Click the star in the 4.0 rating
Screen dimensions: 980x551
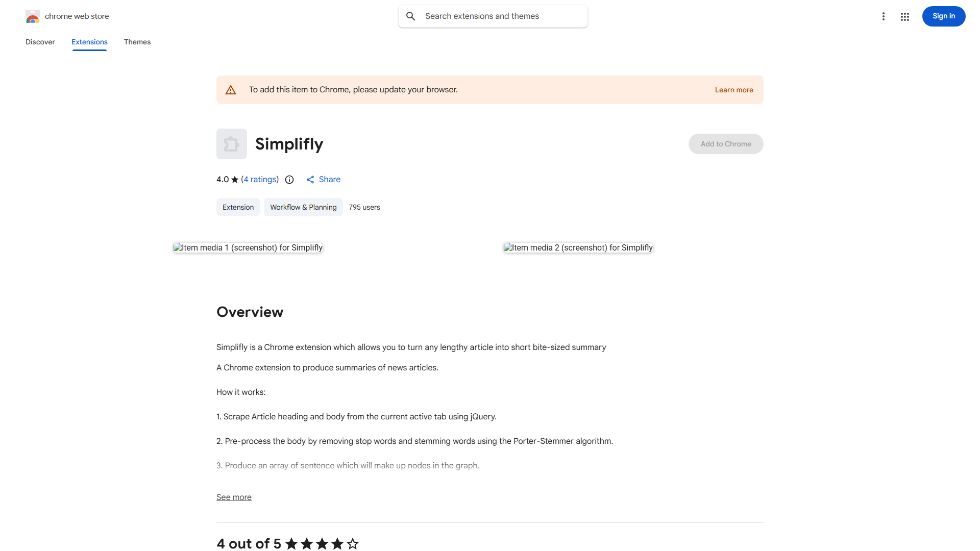tap(234, 180)
